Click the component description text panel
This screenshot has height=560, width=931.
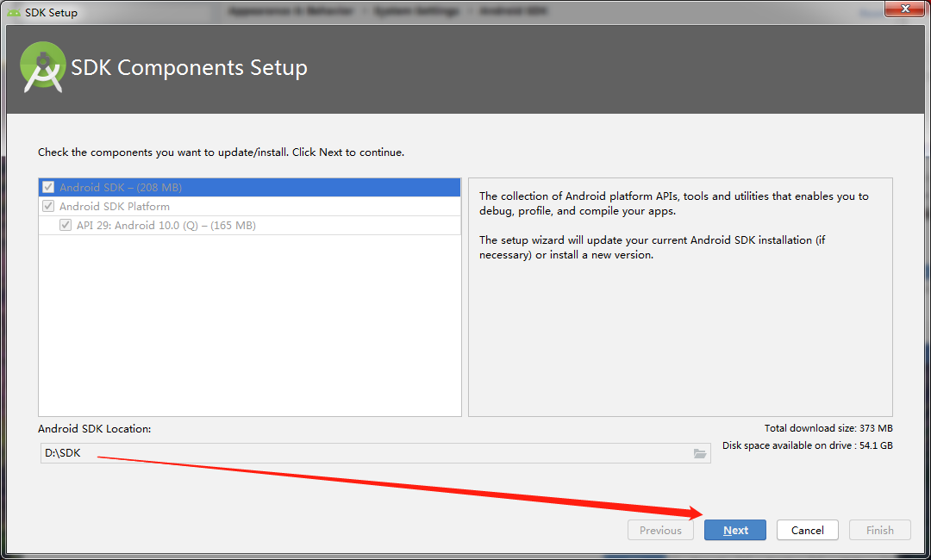(x=680, y=297)
